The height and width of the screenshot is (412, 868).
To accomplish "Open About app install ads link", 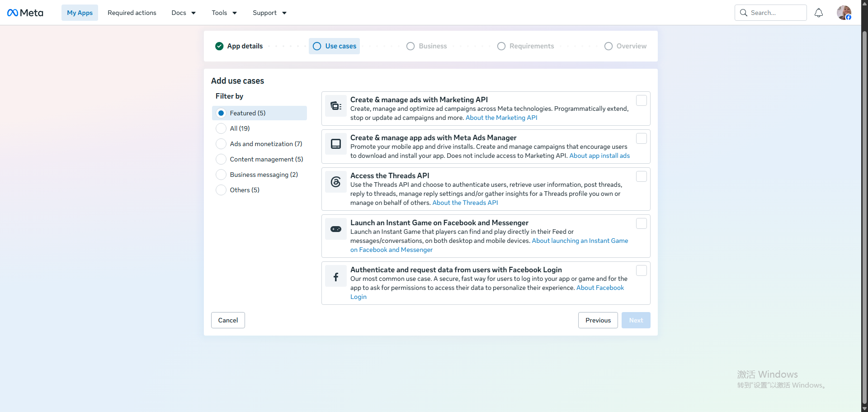I will tap(599, 156).
